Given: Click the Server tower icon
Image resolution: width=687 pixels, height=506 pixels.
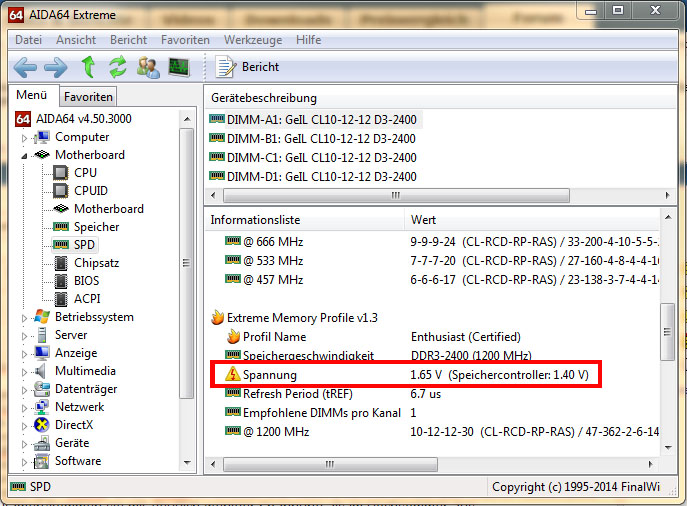Looking at the screenshot, I should (x=42, y=335).
